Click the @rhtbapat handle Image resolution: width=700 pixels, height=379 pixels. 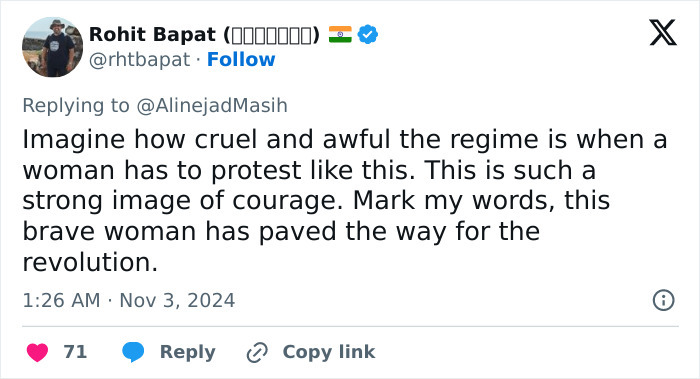pos(139,60)
